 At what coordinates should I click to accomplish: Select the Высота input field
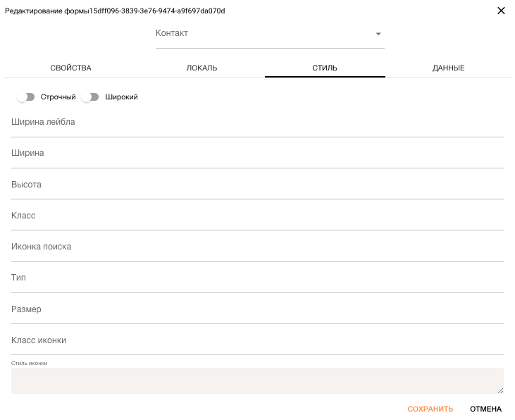pyautogui.click(x=257, y=187)
